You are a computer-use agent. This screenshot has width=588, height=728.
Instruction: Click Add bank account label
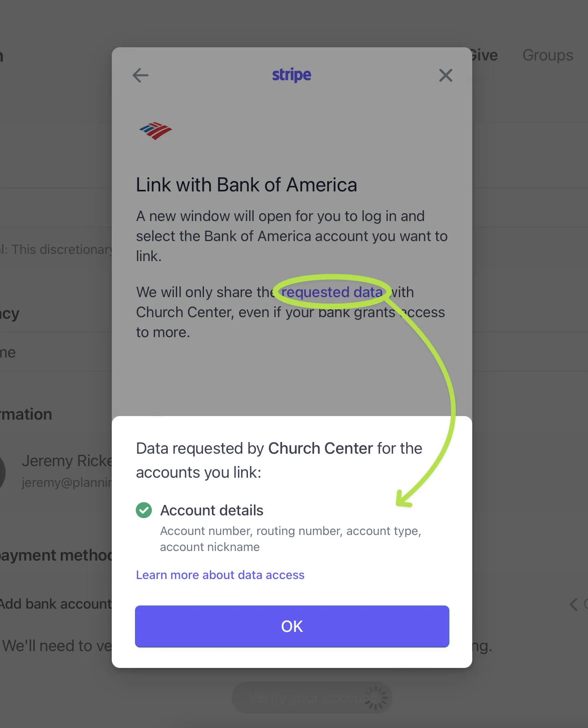[56, 604]
